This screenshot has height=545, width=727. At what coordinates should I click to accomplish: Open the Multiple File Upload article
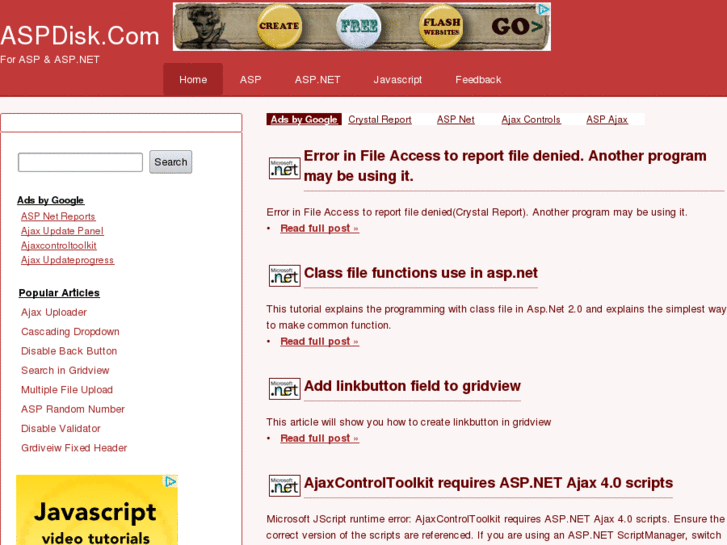(67, 390)
